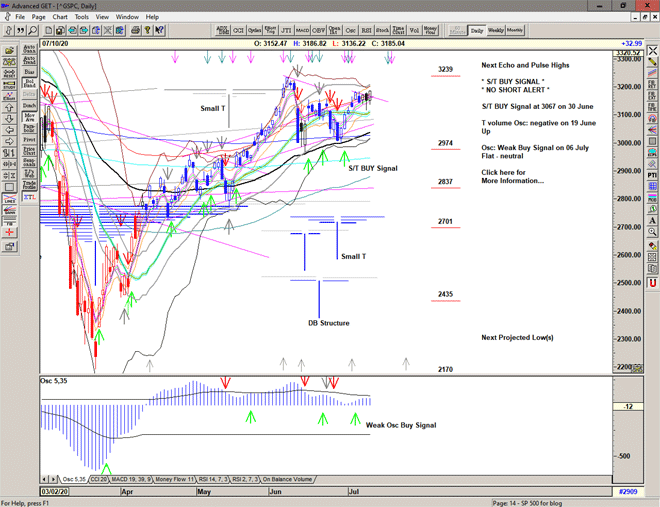Click the Auto Gann study button
Screen dimensions: 660x507
30,46
